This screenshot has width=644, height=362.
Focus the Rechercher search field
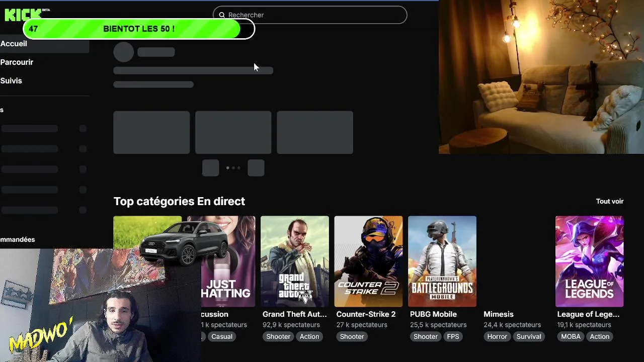(310, 15)
